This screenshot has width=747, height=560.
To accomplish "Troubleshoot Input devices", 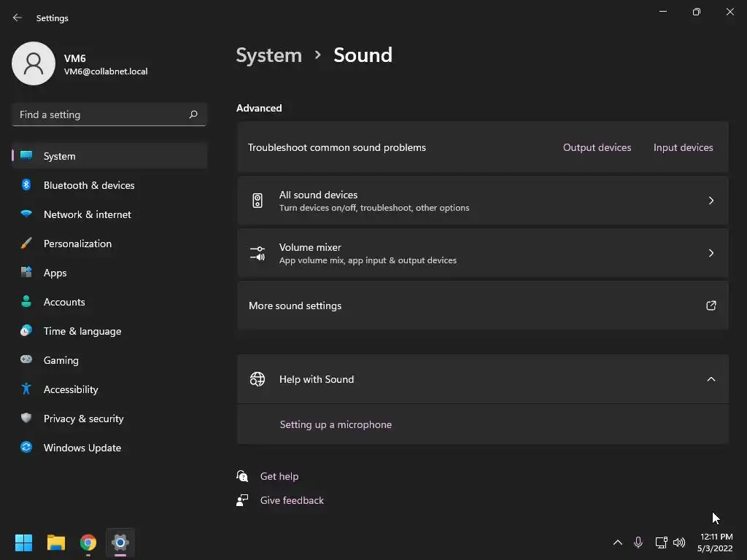I will pyautogui.click(x=683, y=147).
